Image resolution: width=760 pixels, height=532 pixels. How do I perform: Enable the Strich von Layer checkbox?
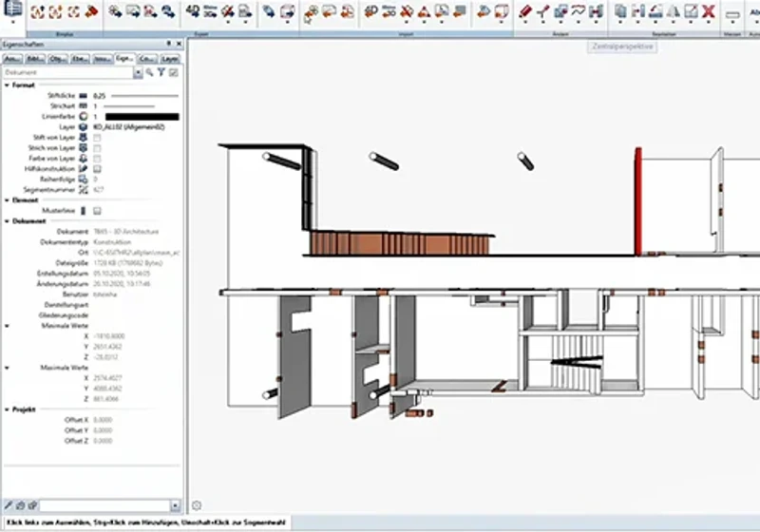tap(97, 148)
